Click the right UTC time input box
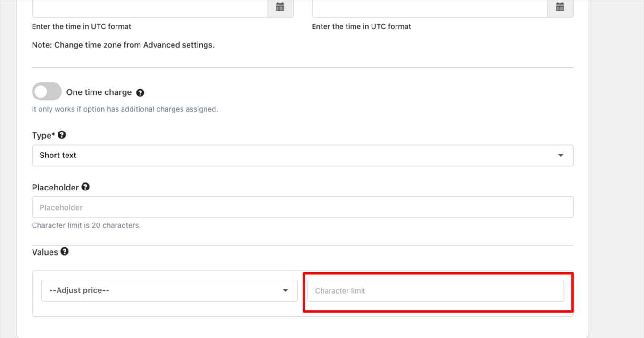The height and width of the screenshot is (338, 644). click(x=430, y=8)
